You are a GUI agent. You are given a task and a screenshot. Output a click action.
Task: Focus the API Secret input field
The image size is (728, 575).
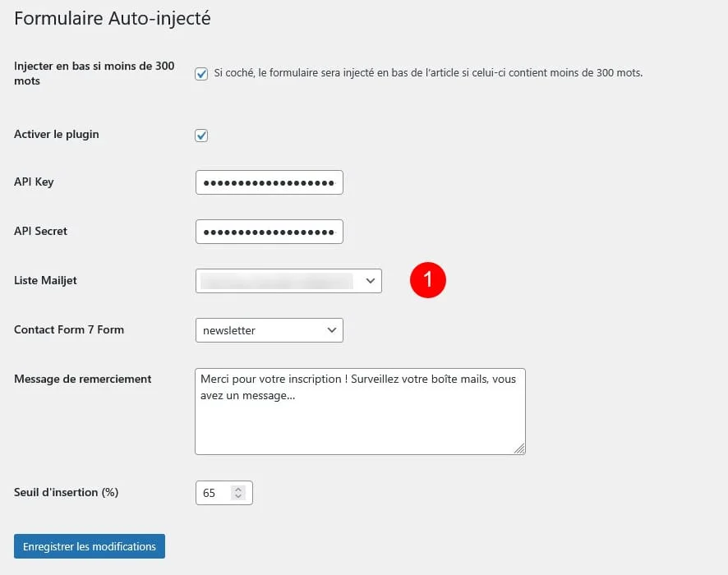(269, 232)
